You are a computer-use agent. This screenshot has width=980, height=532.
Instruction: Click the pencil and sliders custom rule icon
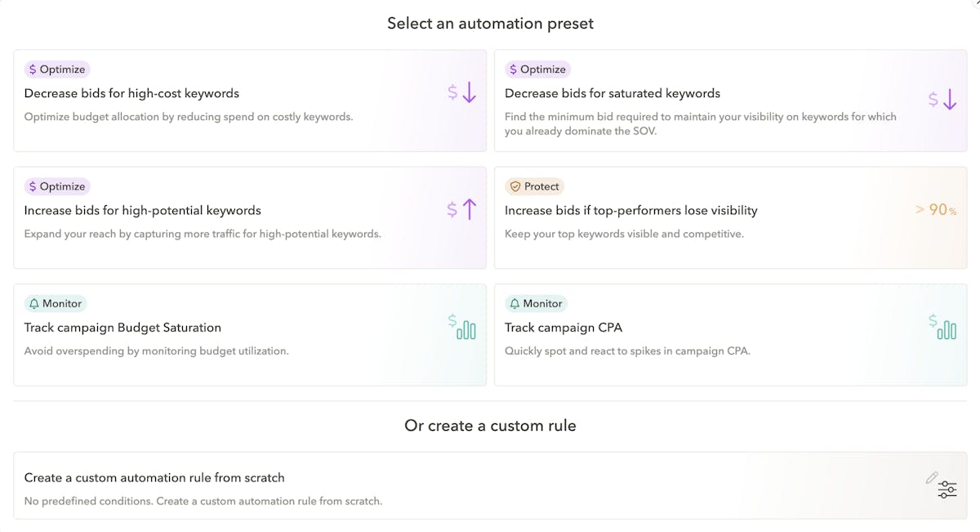tap(942, 485)
